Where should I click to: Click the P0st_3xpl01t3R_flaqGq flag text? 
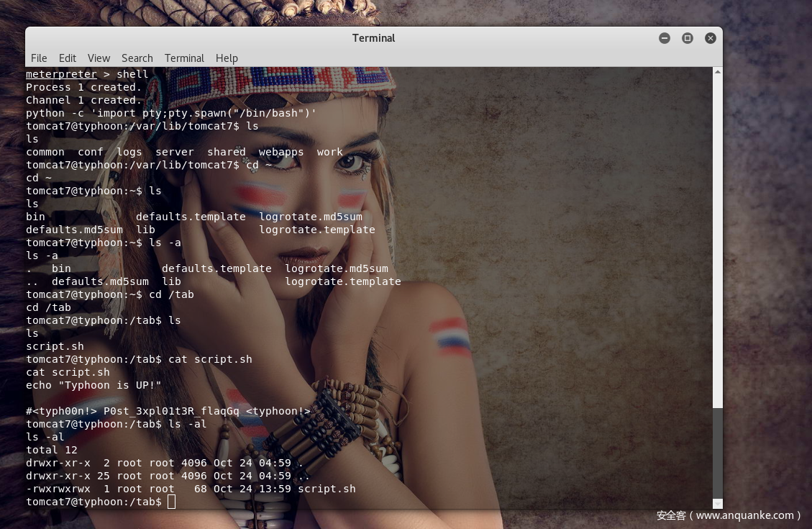coord(171,411)
